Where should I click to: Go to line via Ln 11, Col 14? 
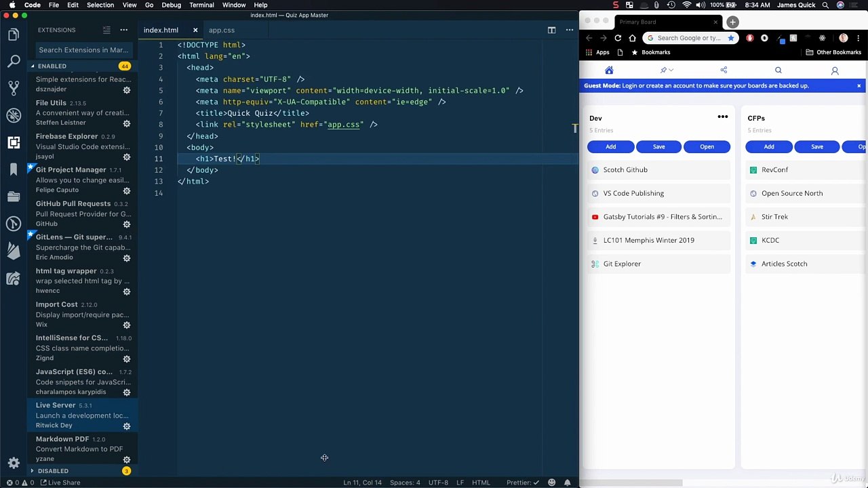(x=362, y=483)
